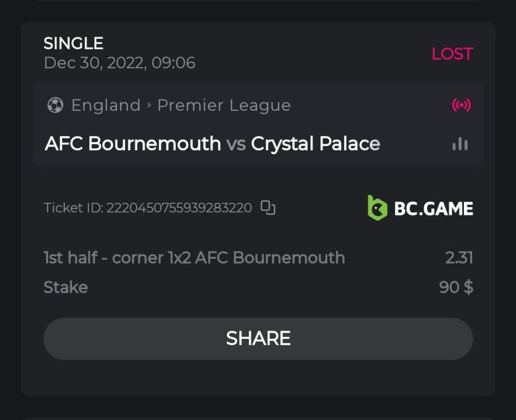Click the green BC.GAME logo icon
The image size is (516, 420).
(x=377, y=208)
